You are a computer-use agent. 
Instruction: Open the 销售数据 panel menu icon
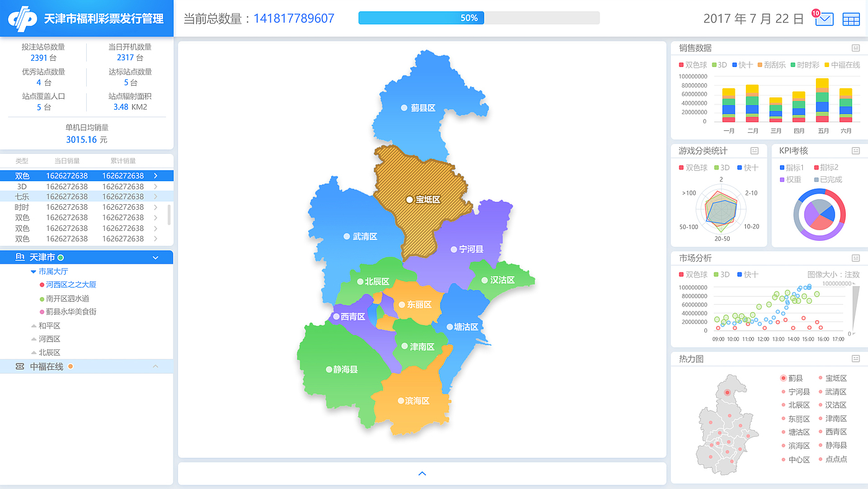856,48
